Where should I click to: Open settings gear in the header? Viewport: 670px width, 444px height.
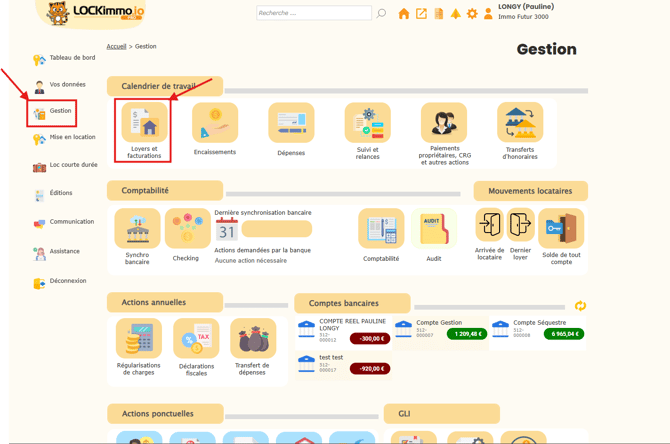click(x=472, y=14)
